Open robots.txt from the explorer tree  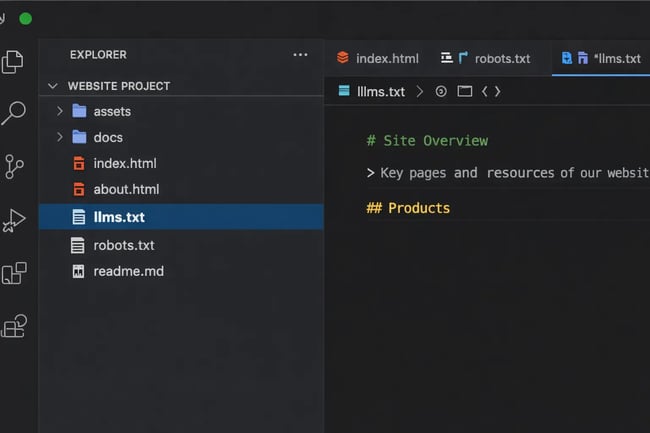(x=124, y=245)
